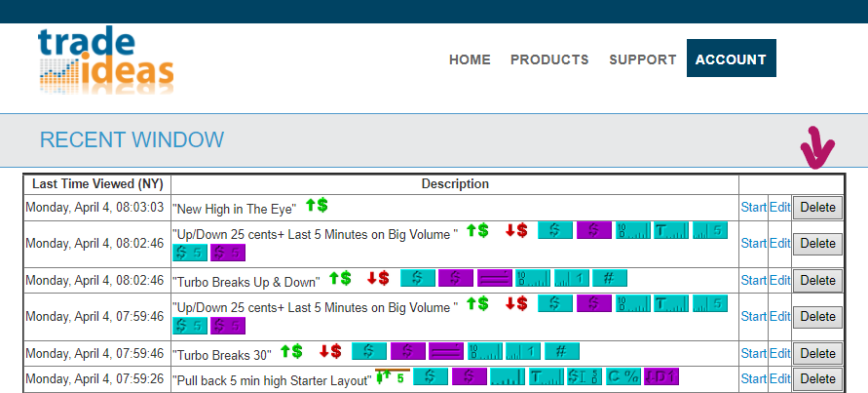Delete Pull back 5 min high Starter Layout
This screenshot has height=393, width=868.
[x=817, y=378]
